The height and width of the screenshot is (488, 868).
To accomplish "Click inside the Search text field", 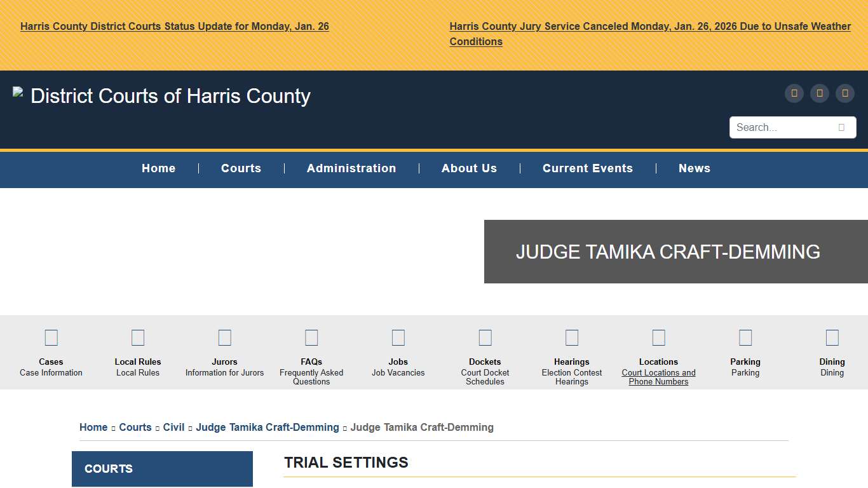I will click(x=783, y=128).
